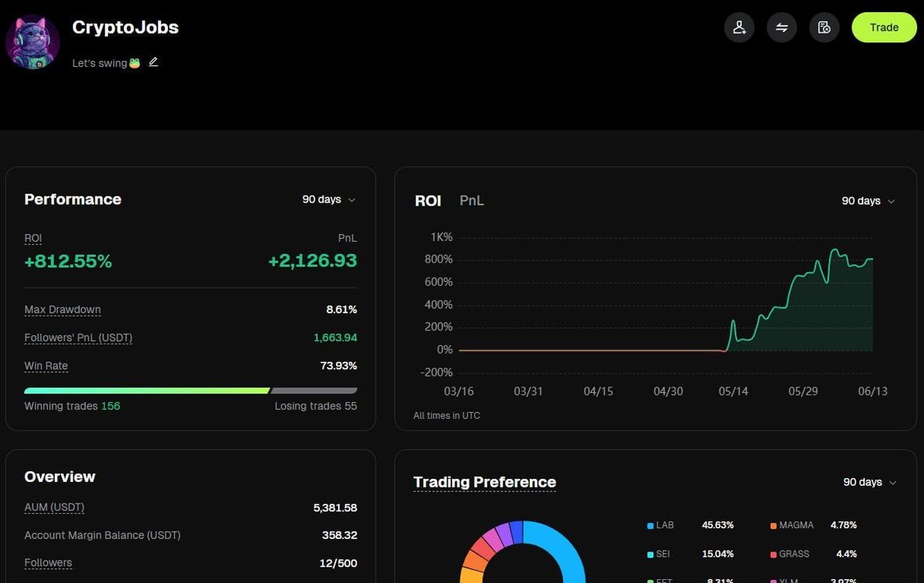Viewport: 924px width, 583px height.
Task: Click the Win Rate label
Action: click(x=46, y=366)
